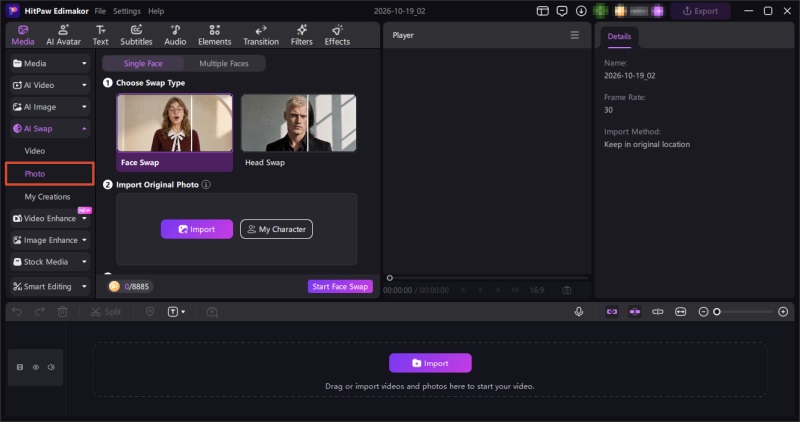Image resolution: width=800 pixels, height=422 pixels.
Task: Click the 16:9 aspect ratio selector
Action: click(541, 290)
